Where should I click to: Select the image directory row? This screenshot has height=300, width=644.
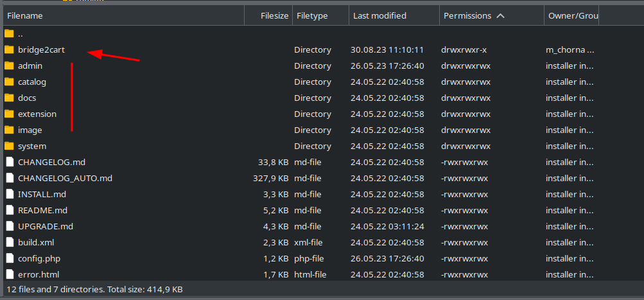click(301, 130)
